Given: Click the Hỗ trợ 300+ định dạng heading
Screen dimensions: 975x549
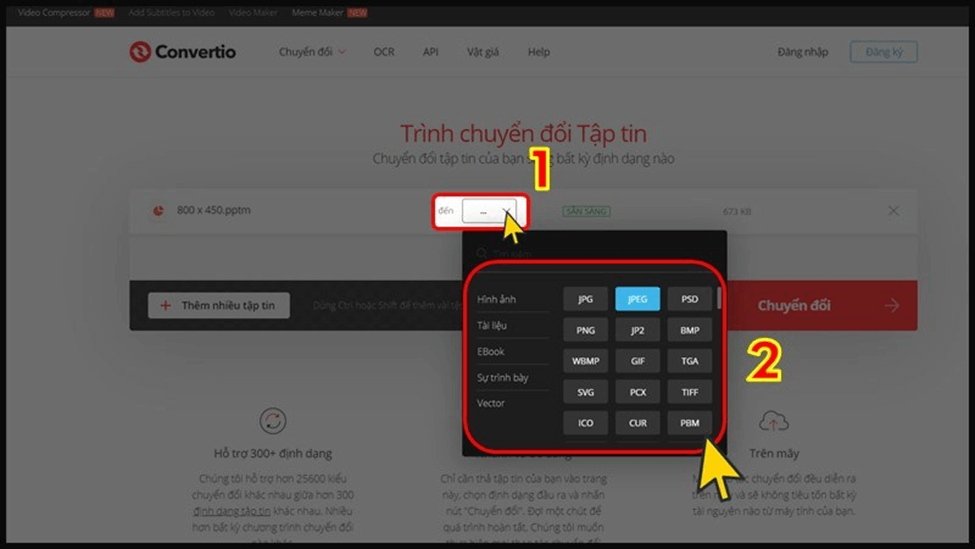Looking at the screenshot, I should (273, 453).
